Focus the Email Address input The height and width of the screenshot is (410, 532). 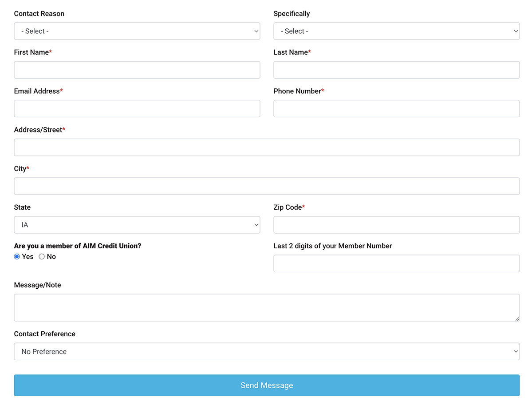137,108
